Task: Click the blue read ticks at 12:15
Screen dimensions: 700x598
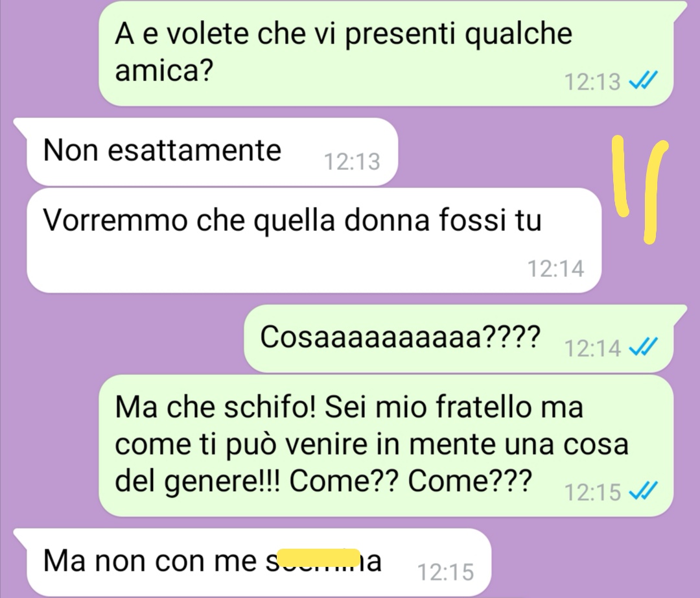Action: [x=643, y=491]
